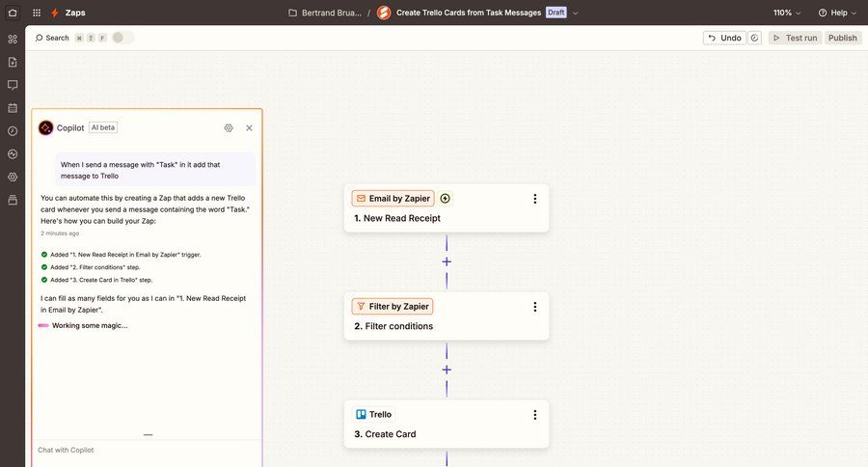Open menu for Create Card step

[534, 415]
